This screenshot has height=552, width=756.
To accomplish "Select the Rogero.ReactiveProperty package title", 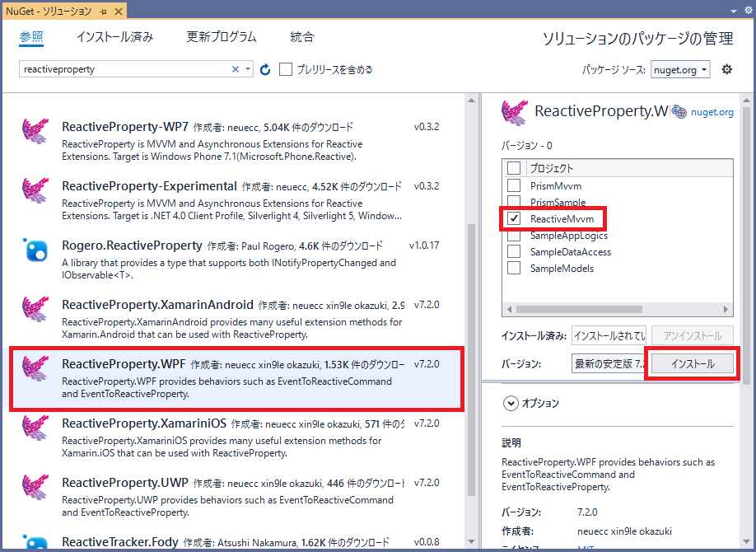I will (132, 246).
